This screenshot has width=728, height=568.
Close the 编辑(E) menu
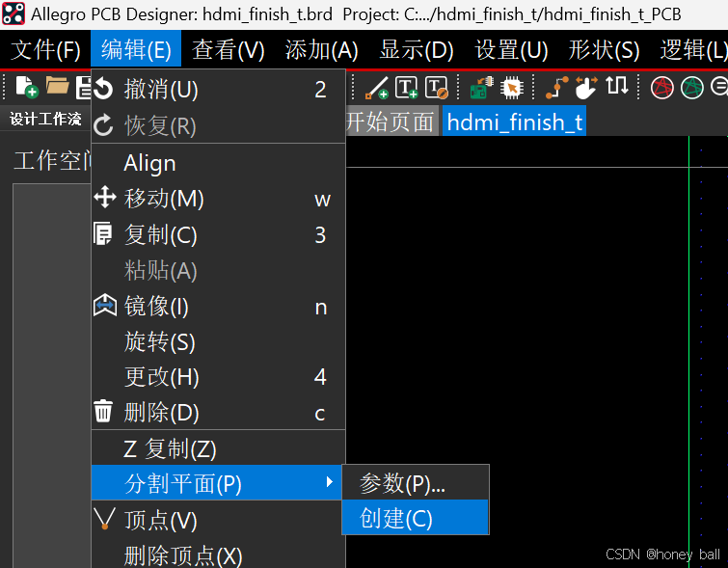pos(136,50)
